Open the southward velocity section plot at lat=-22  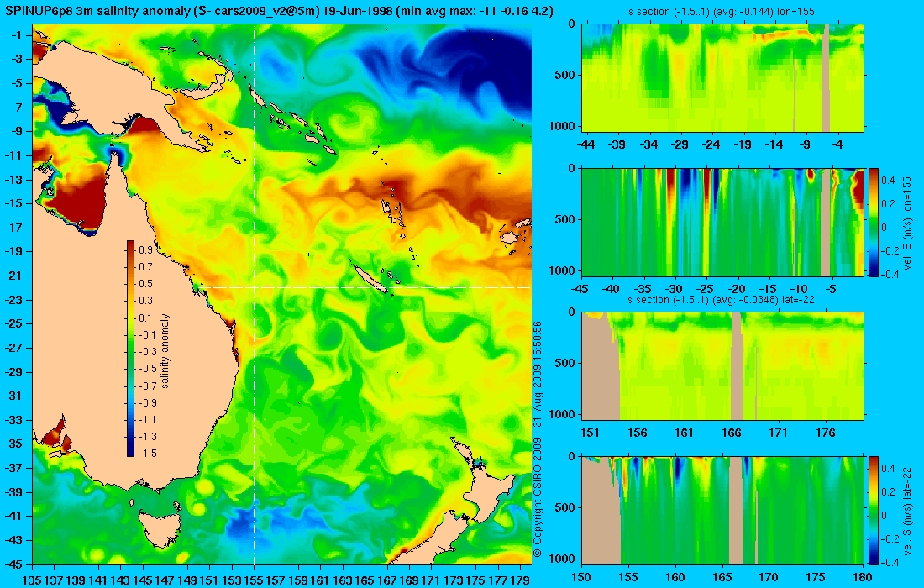[x=722, y=510]
